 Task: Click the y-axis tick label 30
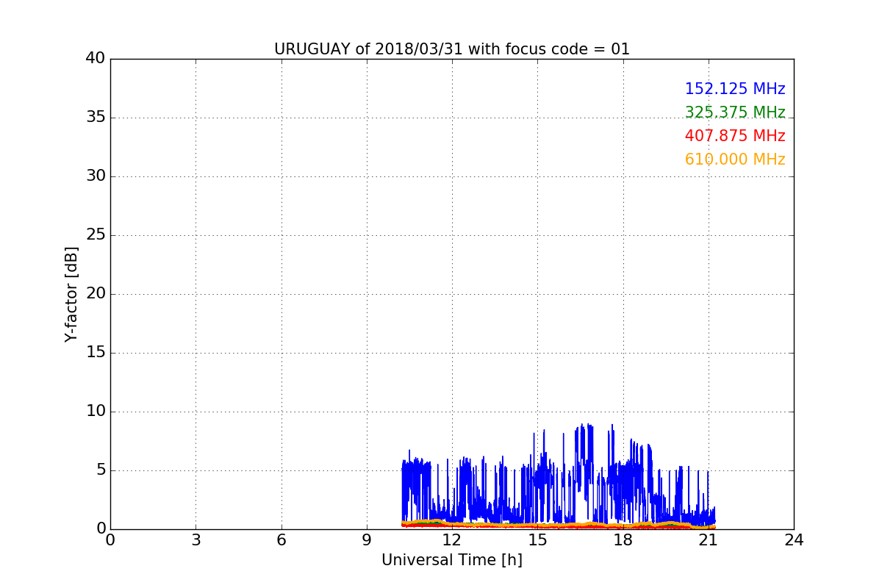click(x=96, y=176)
